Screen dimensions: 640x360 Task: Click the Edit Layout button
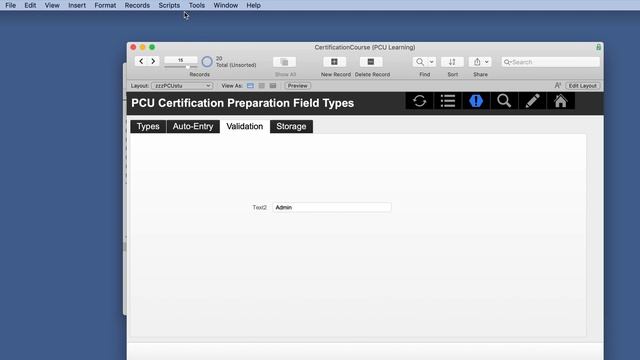click(x=582, y=86)
